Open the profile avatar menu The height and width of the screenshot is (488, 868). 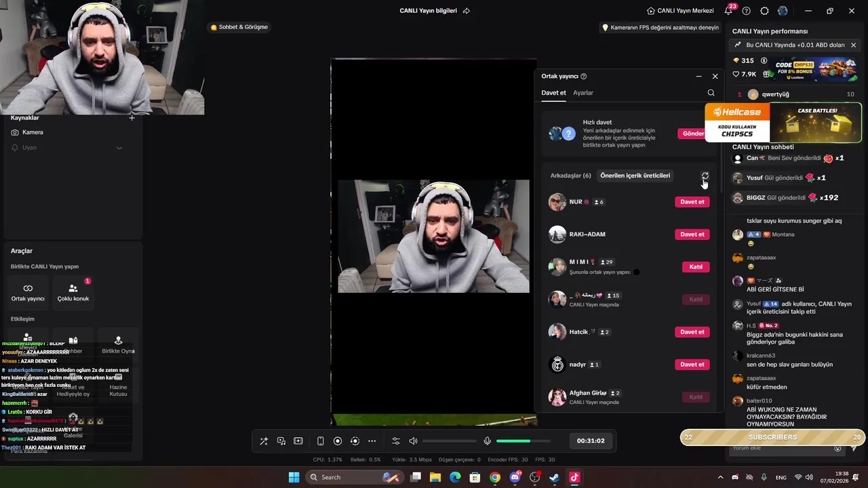tap(783, 11)
